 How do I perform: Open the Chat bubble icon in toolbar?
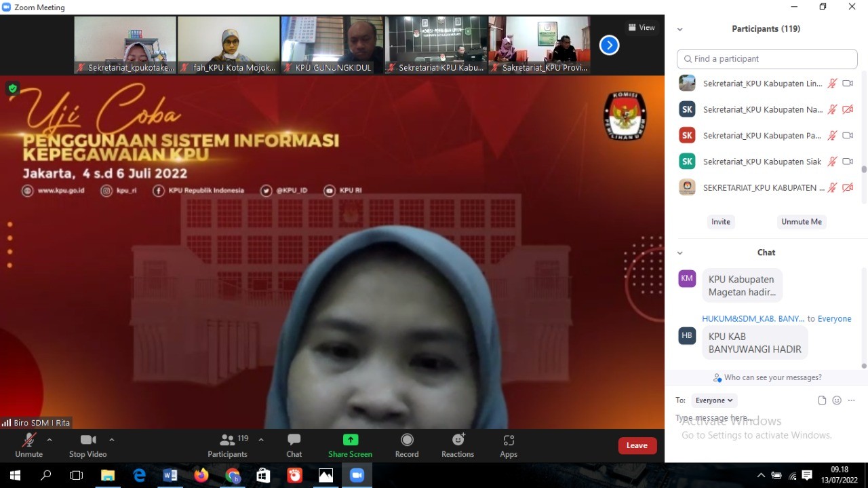click(x=294, y=440)
